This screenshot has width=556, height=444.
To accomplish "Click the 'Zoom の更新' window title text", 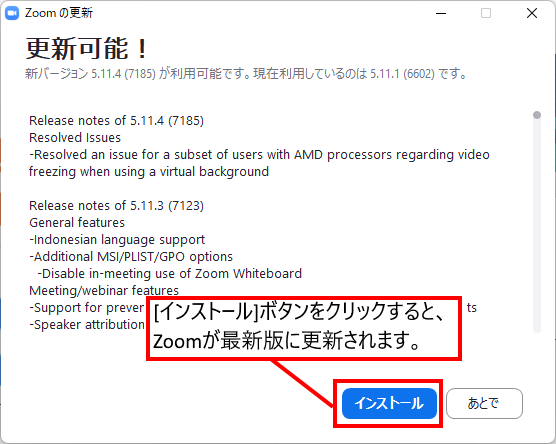I will (59, 13).
